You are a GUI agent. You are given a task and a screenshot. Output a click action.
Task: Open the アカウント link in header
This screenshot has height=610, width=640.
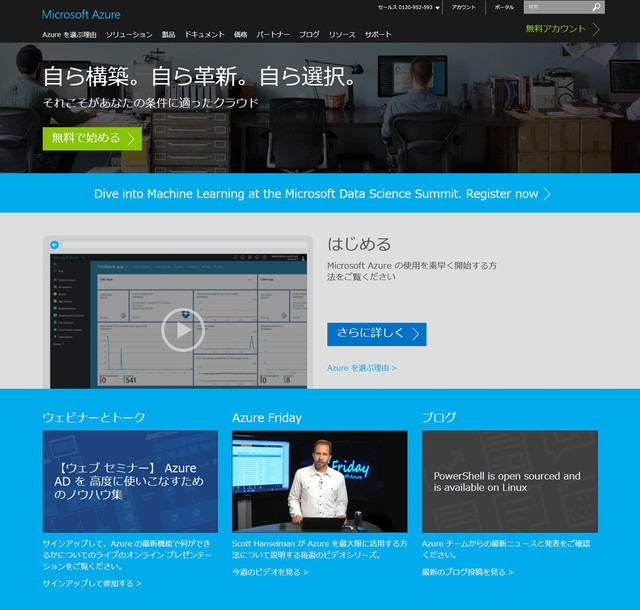coord(463,7)
